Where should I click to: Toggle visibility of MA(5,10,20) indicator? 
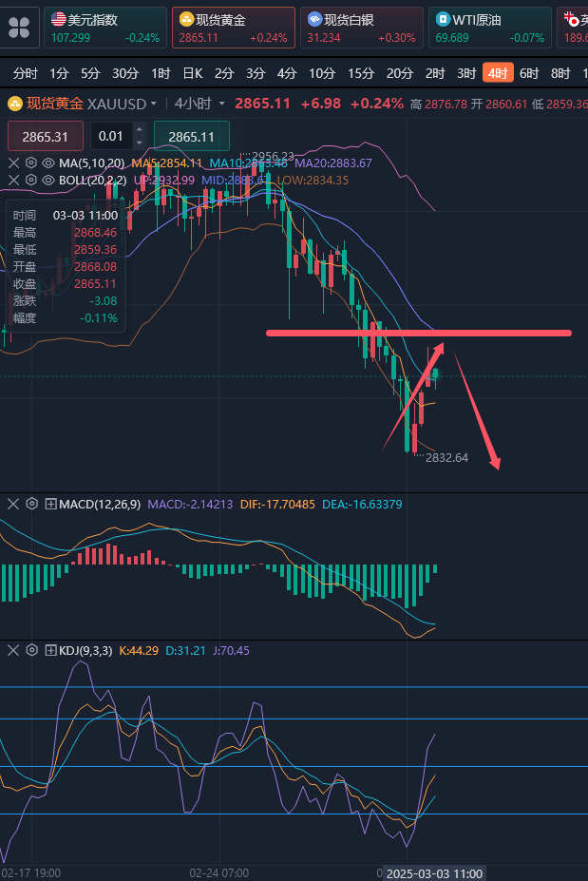point(48,163)
